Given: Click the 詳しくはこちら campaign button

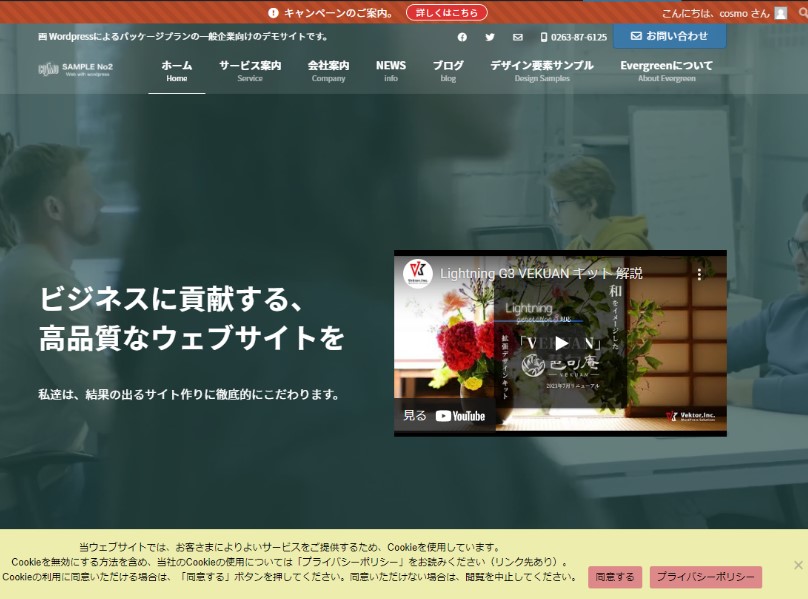Looking at the screenshot, I should click(446, 13).
